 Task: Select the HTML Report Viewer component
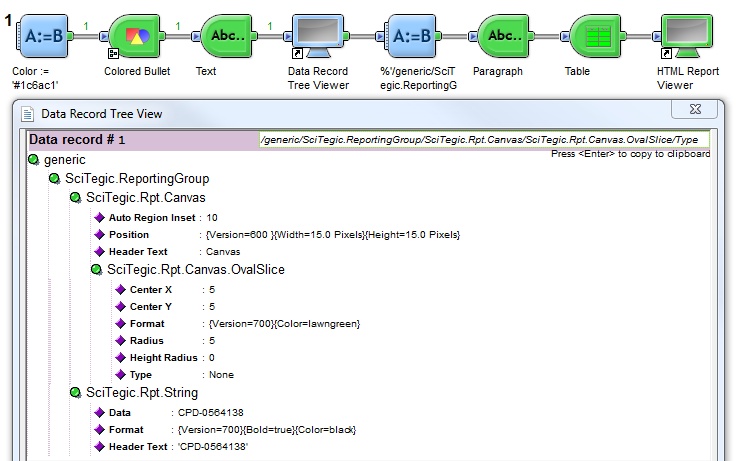point(687,36)
